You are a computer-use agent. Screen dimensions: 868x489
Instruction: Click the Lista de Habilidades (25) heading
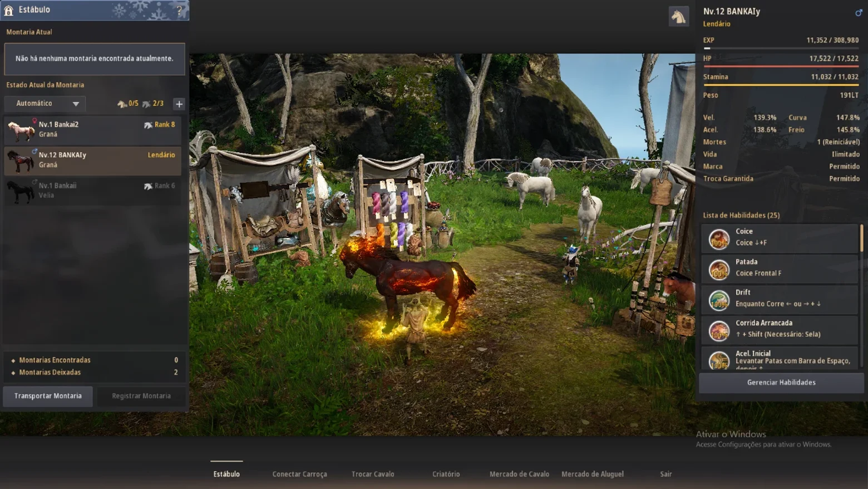click(741, 216)
